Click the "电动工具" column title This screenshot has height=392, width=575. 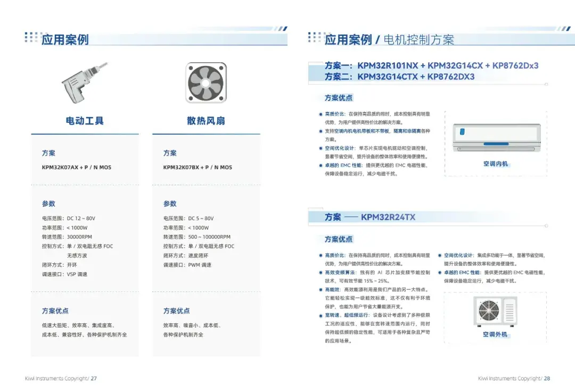pyautogui.click(x=85, y=121)
